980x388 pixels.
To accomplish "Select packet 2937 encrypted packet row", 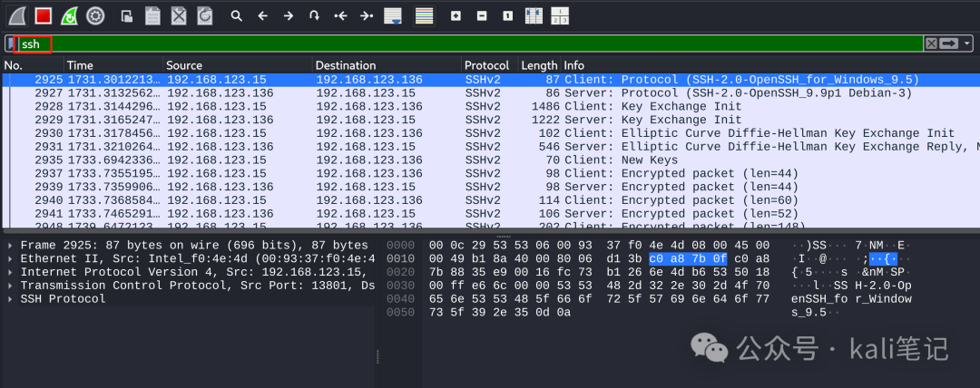I will click(490, 173).
